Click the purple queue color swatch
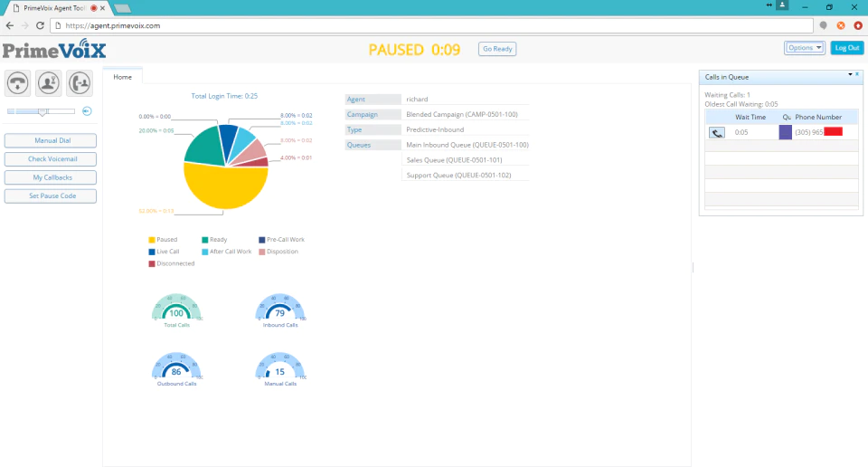 [x=785, y=132]
